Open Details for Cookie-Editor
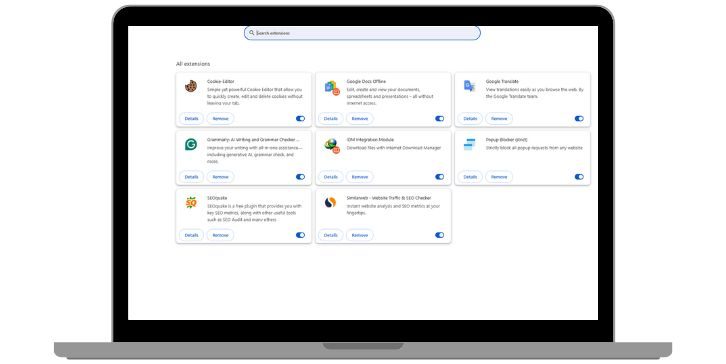The height and width of the screenshot is (364, 726). point(191,119)
